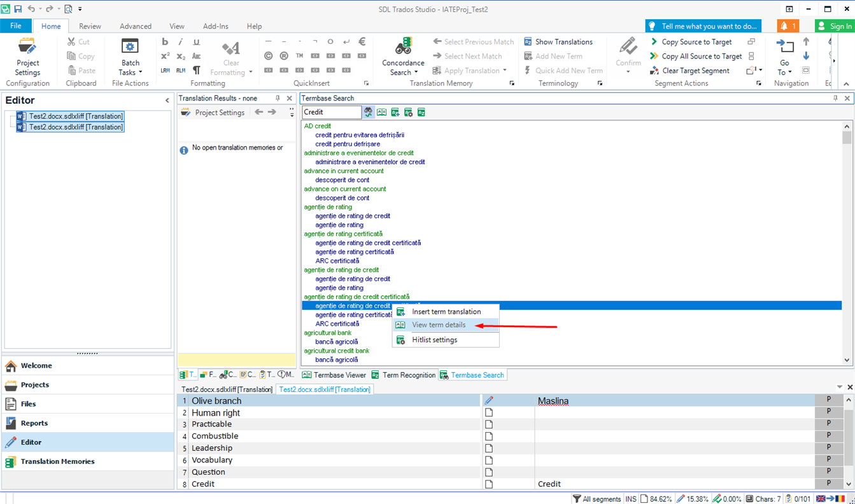The width and height of the screenshot is (855, 504).
Task: Close the Translation Results pane
Action: tap(290, 99)
